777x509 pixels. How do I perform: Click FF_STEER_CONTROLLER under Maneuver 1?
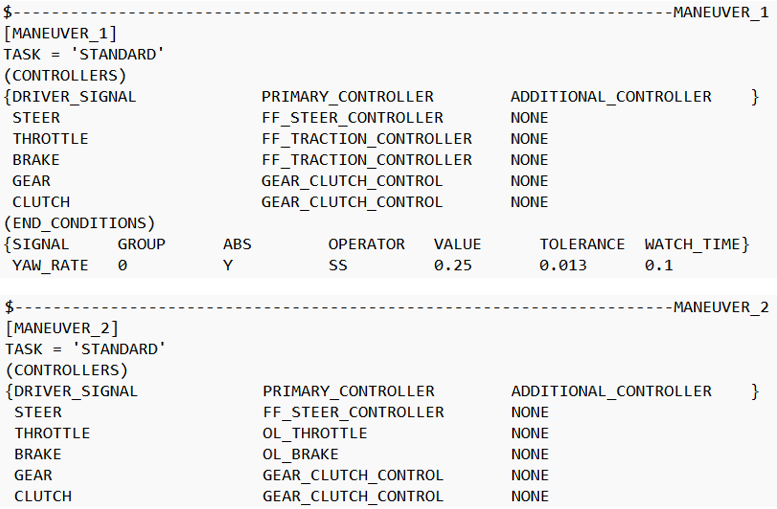352,118
